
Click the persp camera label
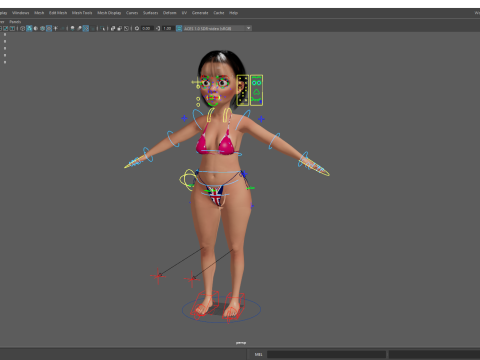[241, 343]
